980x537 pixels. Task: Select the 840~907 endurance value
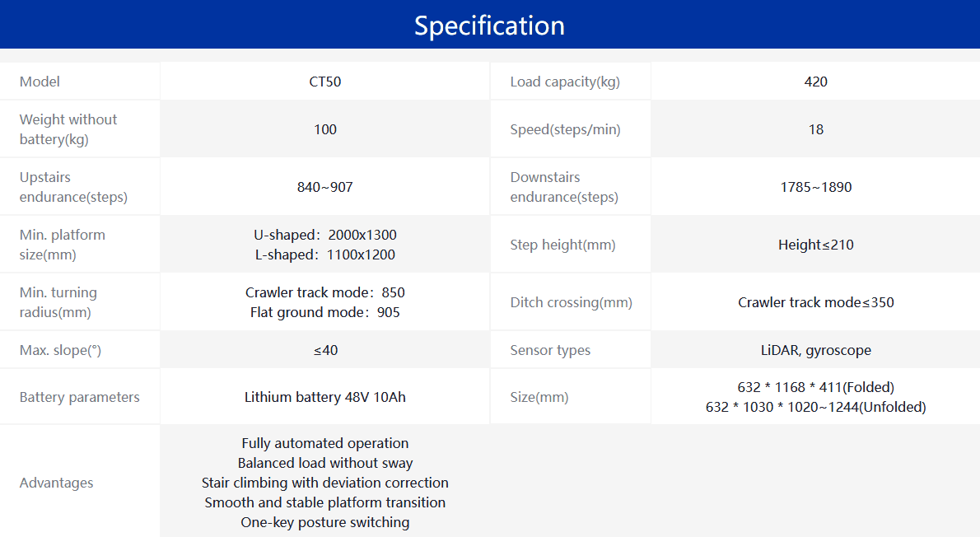click(325, 187)
